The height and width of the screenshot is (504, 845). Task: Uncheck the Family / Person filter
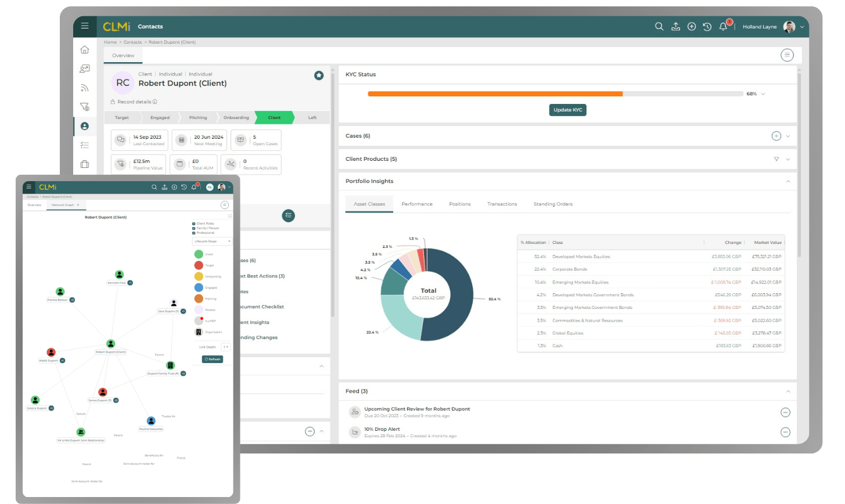194,228
